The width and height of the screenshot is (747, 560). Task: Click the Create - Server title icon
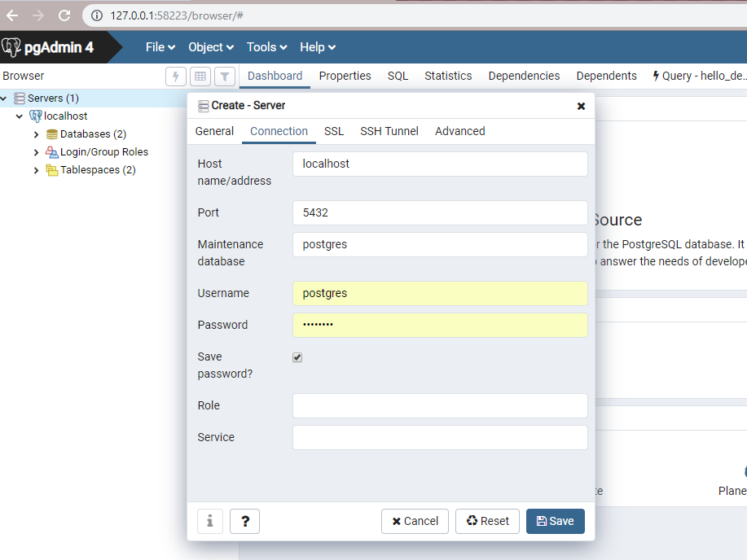click(x=204, y=106)
